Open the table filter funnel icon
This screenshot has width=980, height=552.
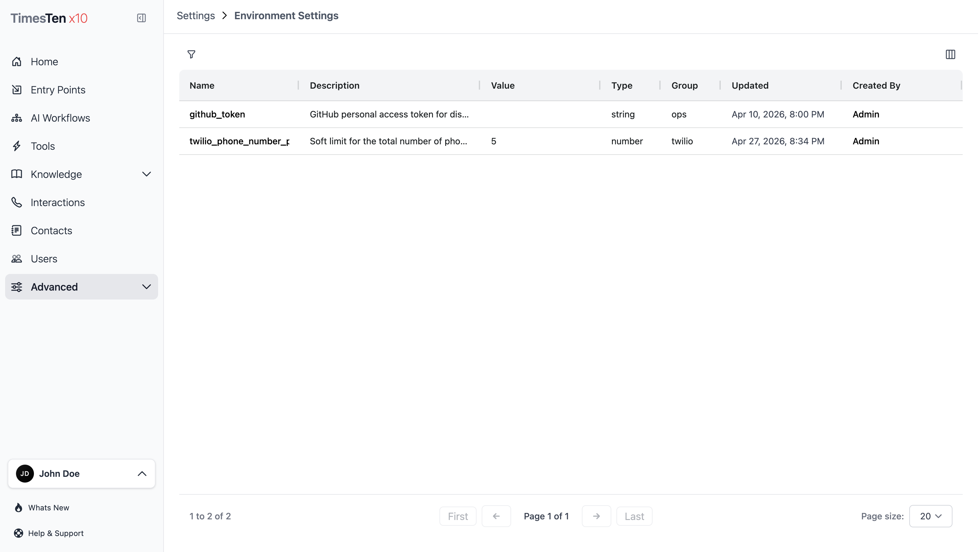click(191, 54)
